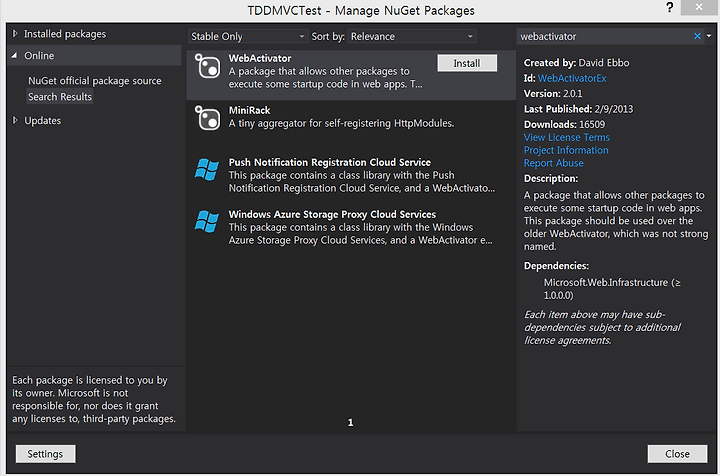Screen dimensions: 720x476
Task: Open View License Terms link
Action: coord(567,137)
